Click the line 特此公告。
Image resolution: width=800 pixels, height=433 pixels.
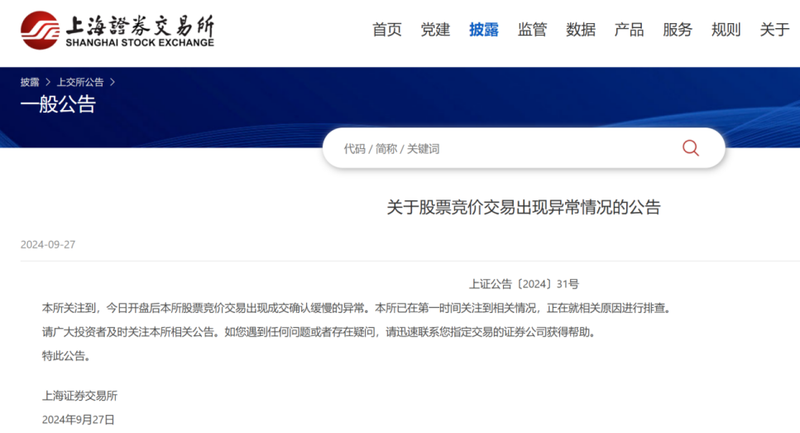pyautogui.click(x=66, y=356)
